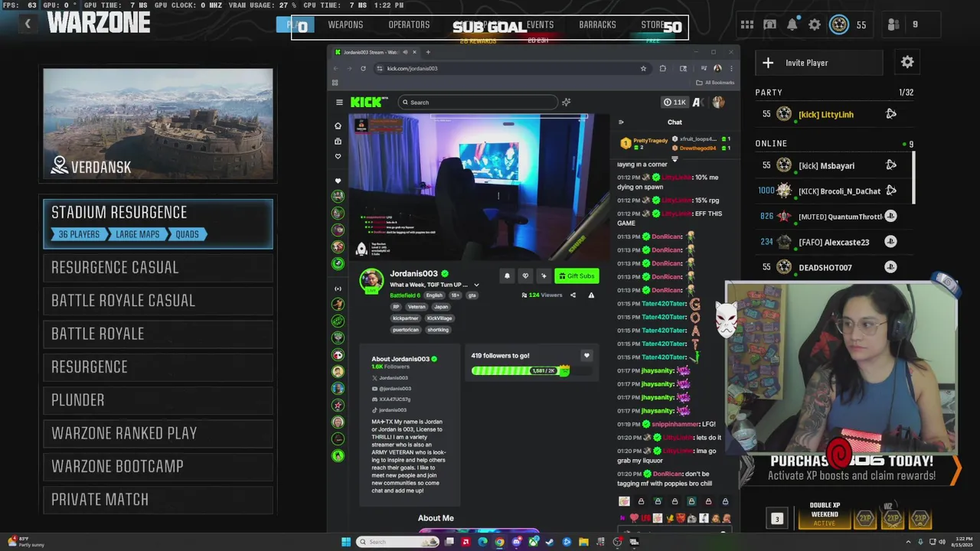Image resolution: width=980 pixels, height=551 pixels.
Task: Click the online friends list scrollbar
Action: tap(913, 178)
